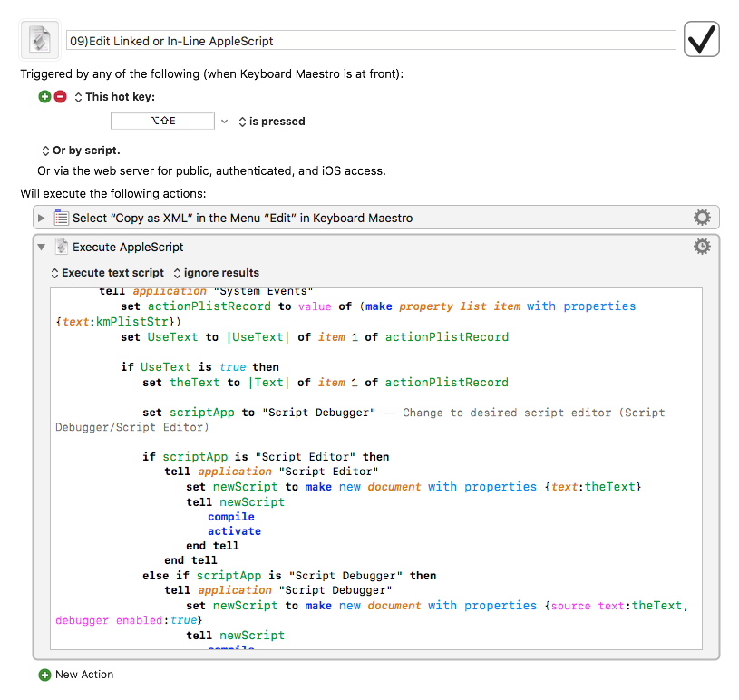Expand the Select "Copy as XML" menu action

pyautogui.click(x=42, y=218)
